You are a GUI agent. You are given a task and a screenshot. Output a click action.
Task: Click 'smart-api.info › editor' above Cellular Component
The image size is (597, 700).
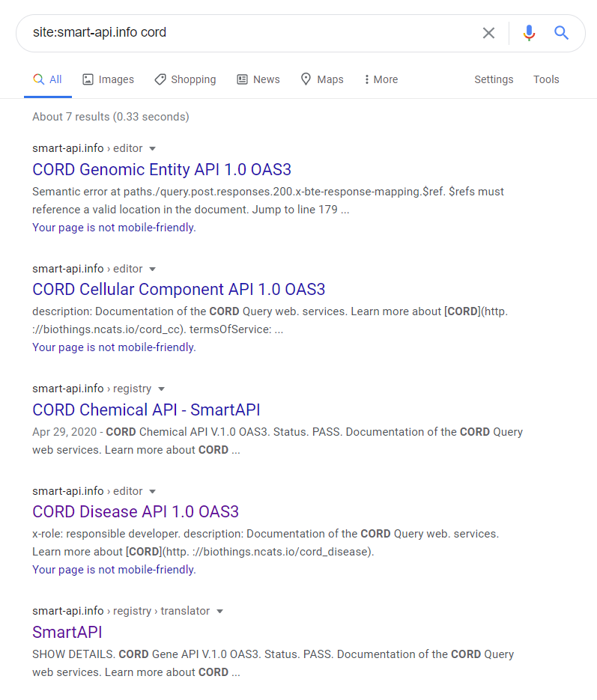(x=88, y=269)
